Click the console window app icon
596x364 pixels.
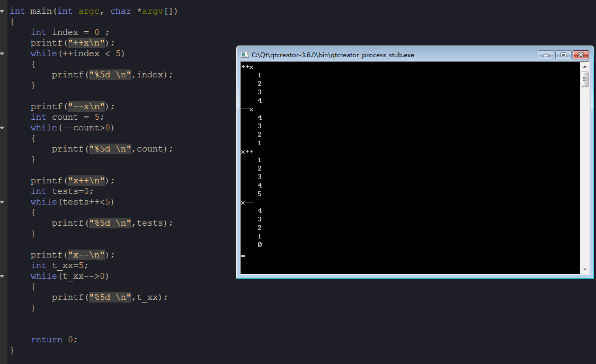[245, 55]
